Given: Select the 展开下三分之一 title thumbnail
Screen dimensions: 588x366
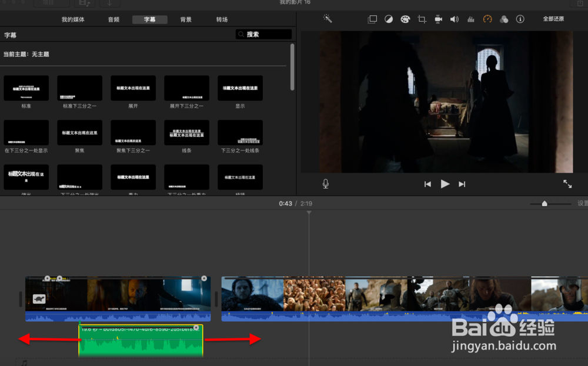Looking at the screenshot, I should [187, 88].
